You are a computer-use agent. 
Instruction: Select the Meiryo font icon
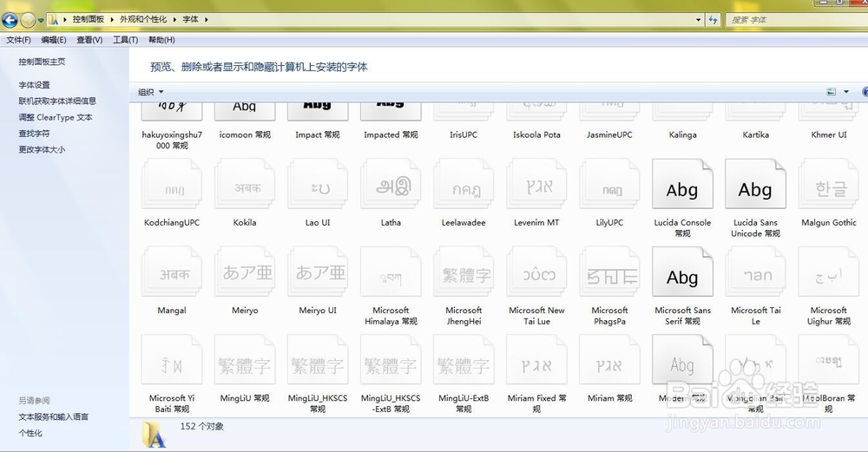pos(245,272)
